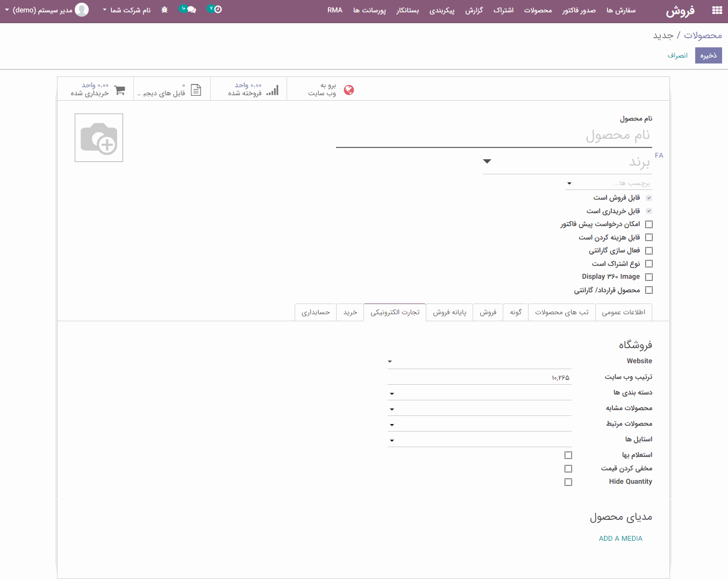The width and height of the screenshot is (728, 579).
Task: Enable فعال سازی گارانتی
Action: click(648, 250)
